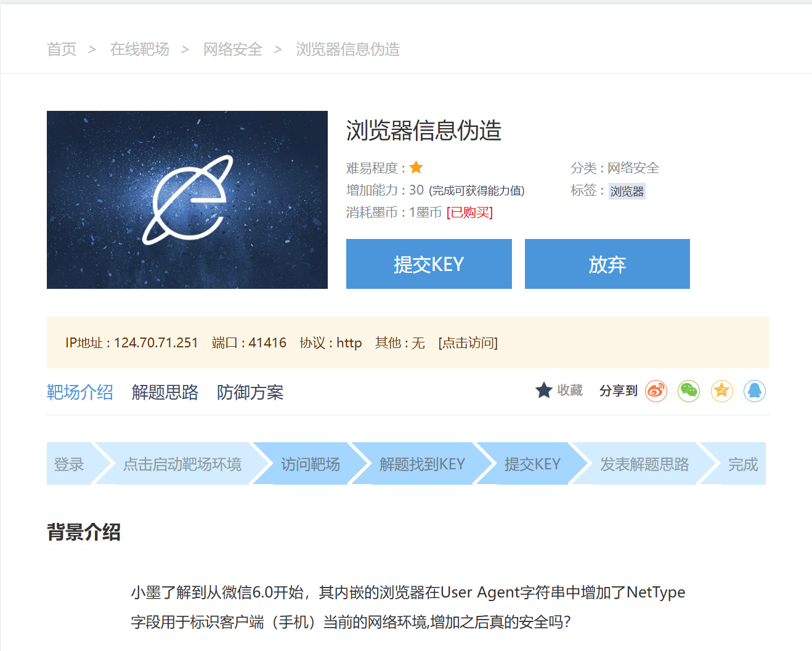Click the 分享到 label
812x651 pixels.
point(619,390)
